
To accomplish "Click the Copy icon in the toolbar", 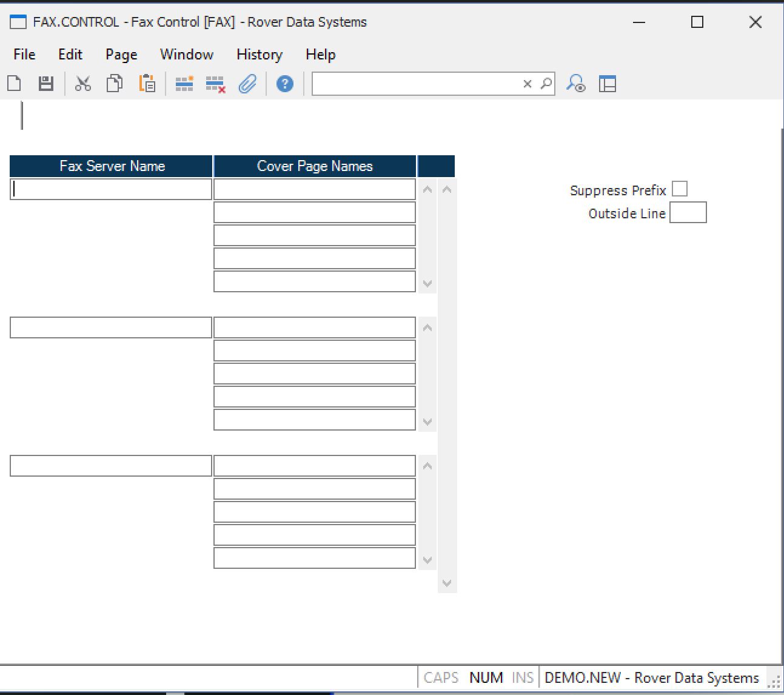I will 115,84.
